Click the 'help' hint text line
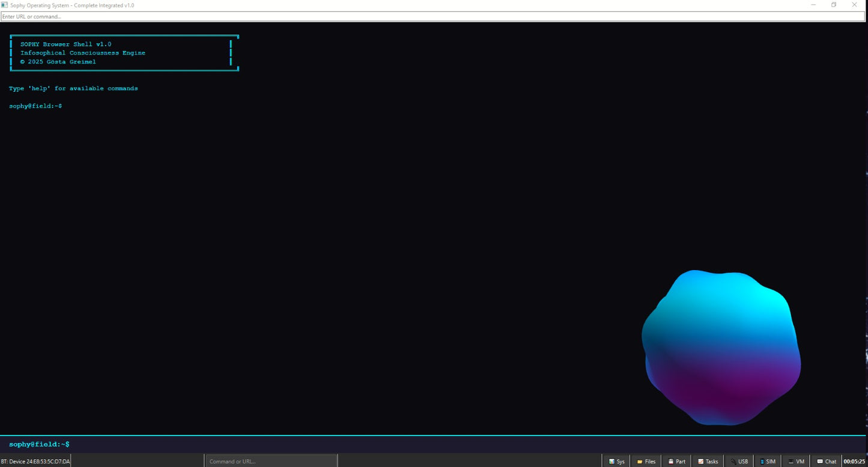 pyautogui.click(x=73, y=88)
